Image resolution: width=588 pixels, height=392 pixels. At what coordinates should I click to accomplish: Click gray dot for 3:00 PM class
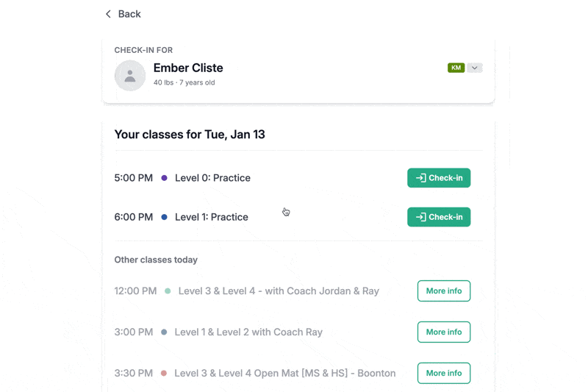tap(164, 332)
